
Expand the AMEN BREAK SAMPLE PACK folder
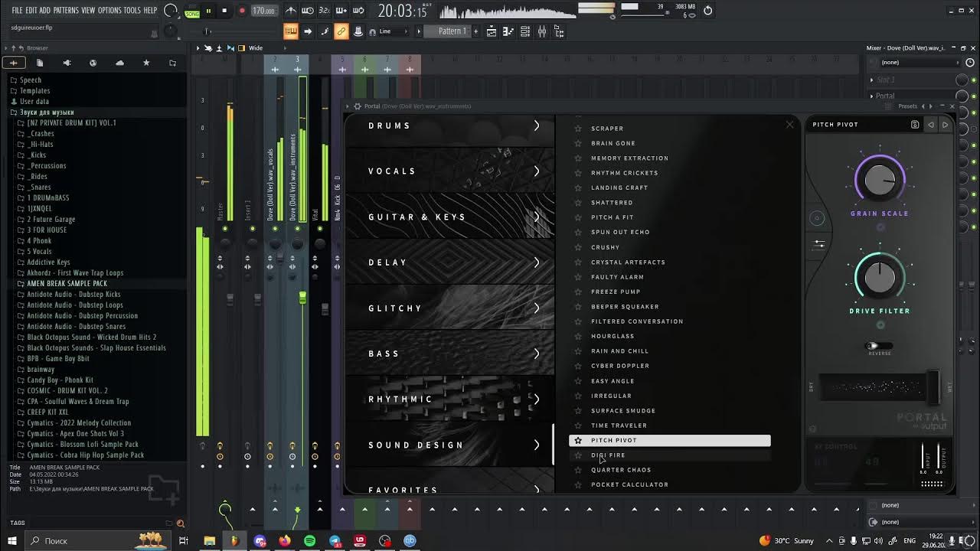(67, 283)
